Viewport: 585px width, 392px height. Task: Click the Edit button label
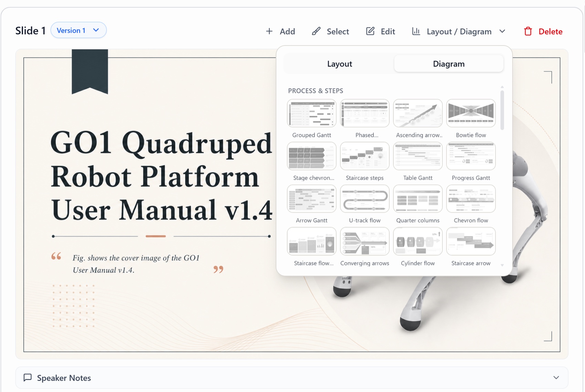388,31
